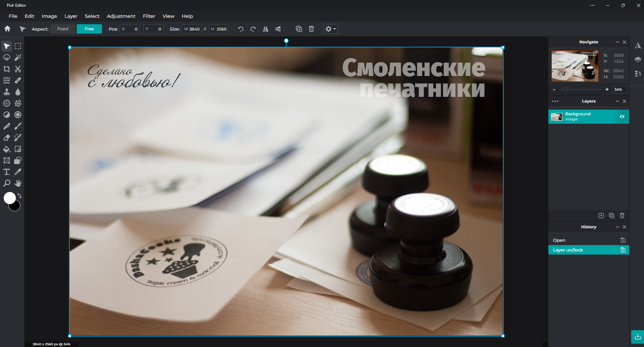The image size is (644, 347).
Task: Select the Eraser tool
Action: click(7, 138)
